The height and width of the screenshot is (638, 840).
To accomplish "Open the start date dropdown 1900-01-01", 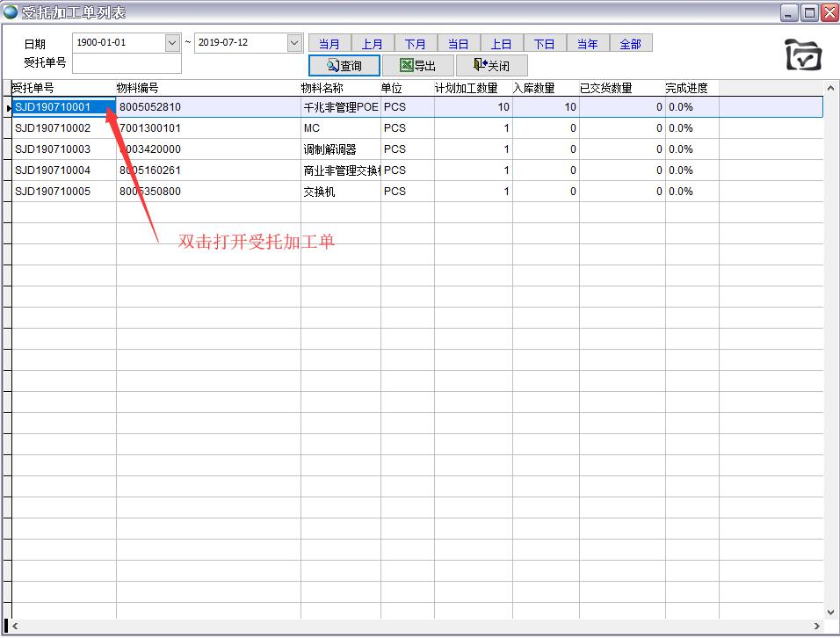I will pos(171,42).
